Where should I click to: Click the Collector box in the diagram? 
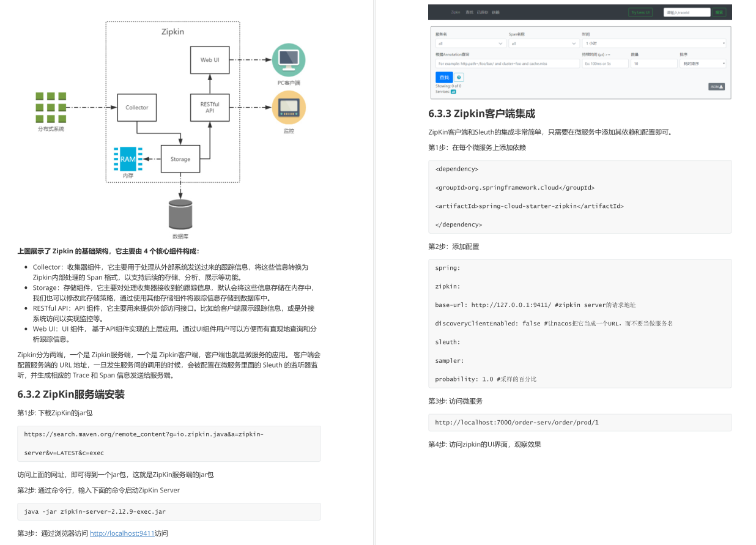pos(137,107)
